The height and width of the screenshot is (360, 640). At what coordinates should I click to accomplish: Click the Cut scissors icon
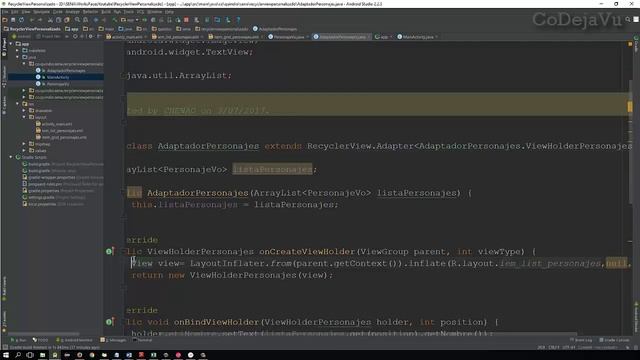click(50, 20)
